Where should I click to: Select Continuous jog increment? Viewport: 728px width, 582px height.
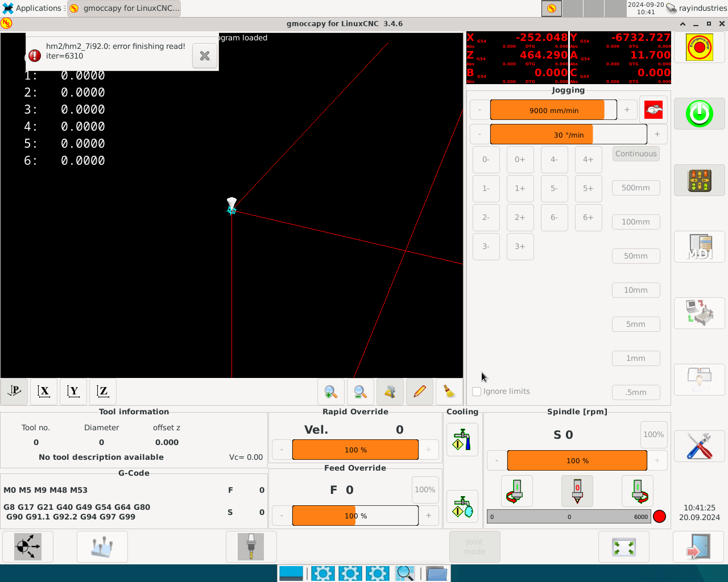(636, 154)
